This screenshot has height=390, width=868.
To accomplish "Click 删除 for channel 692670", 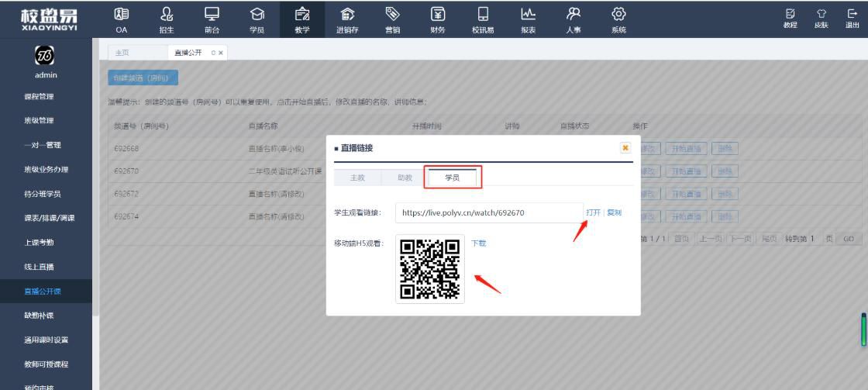I will click(x=725, y=171).
